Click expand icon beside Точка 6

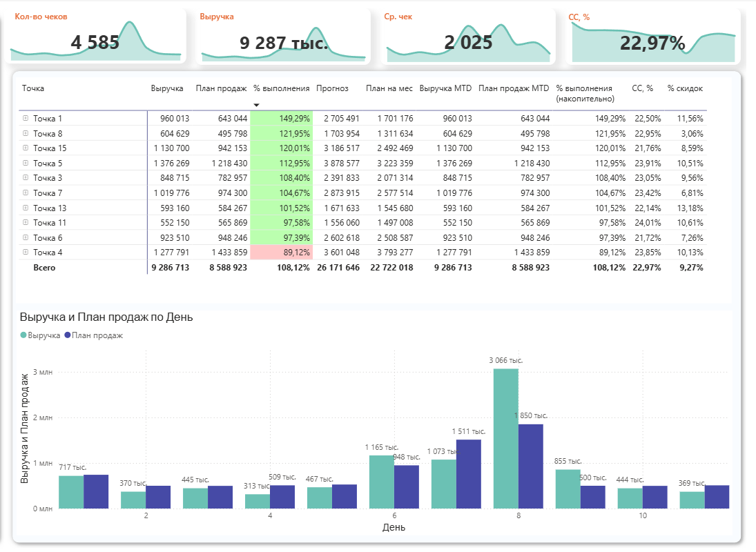(x=26, y=237)
